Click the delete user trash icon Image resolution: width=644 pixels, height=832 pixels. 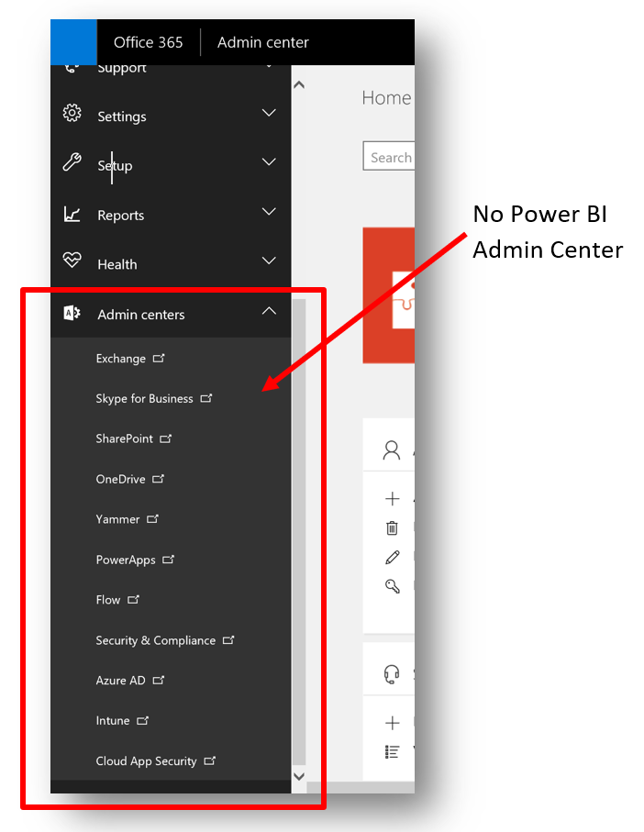392,528
